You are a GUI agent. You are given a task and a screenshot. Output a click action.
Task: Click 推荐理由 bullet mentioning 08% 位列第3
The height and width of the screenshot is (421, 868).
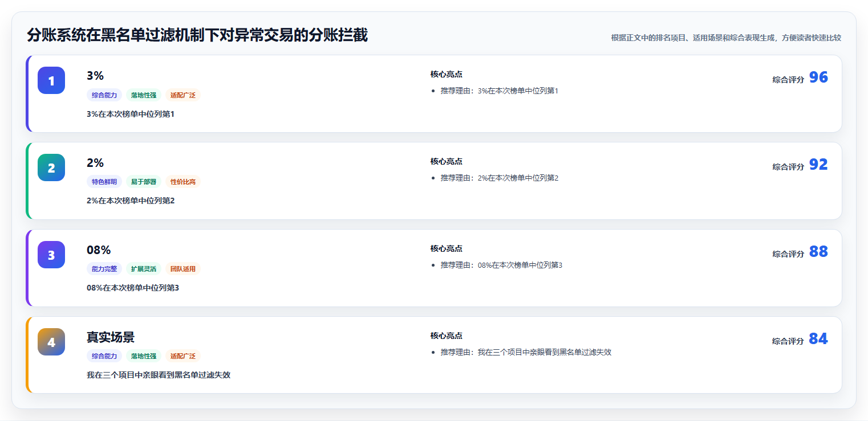[x=501, y=265]
